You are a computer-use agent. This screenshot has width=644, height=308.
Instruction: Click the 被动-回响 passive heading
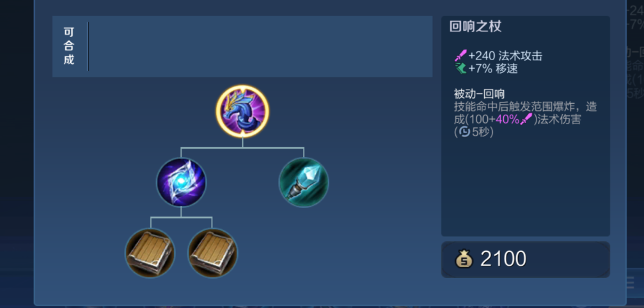[479, 93]
